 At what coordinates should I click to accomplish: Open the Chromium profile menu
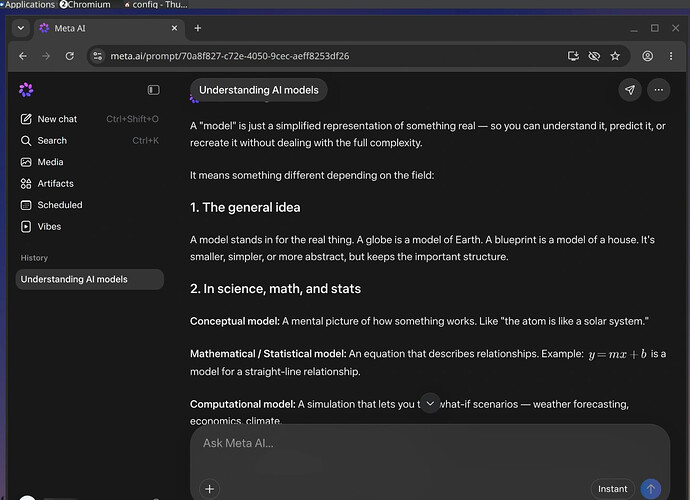647,56
